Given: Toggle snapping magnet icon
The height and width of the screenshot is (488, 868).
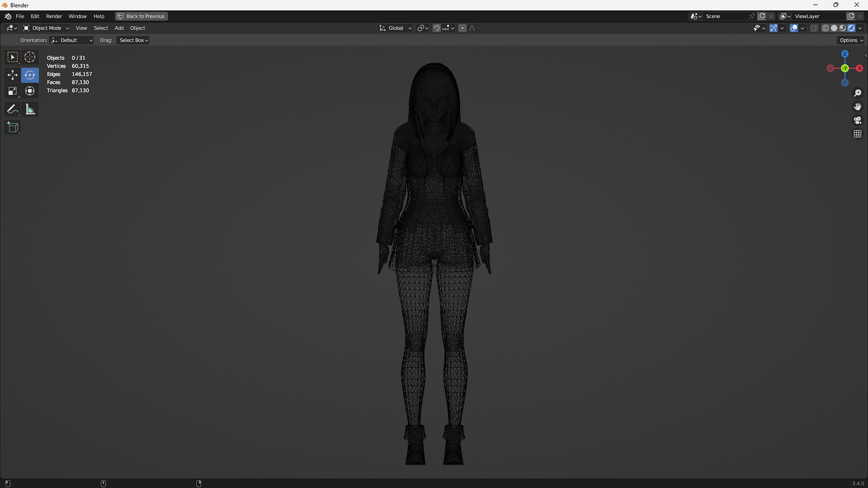Looking at the screenshot, I should [436, 28].
